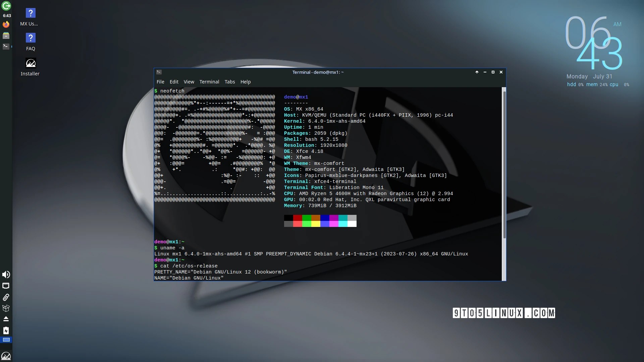
Task: Click the eject removable media icon
Action: pyautogui.click(x=6, y=319)
